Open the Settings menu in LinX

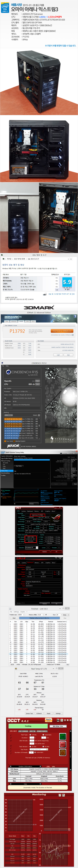tap(16, 612)
